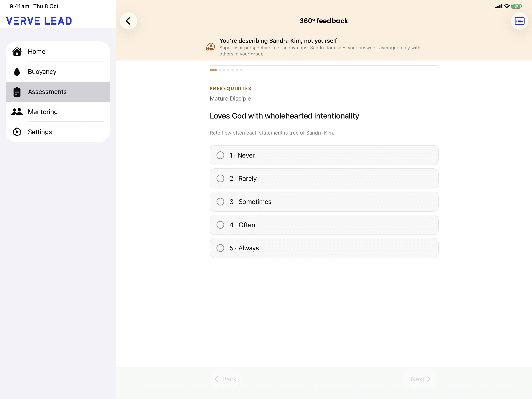Click the active orange progress step indicator
Screen dimensions: 532x399
pyautogui.click(x=213, y=70)
